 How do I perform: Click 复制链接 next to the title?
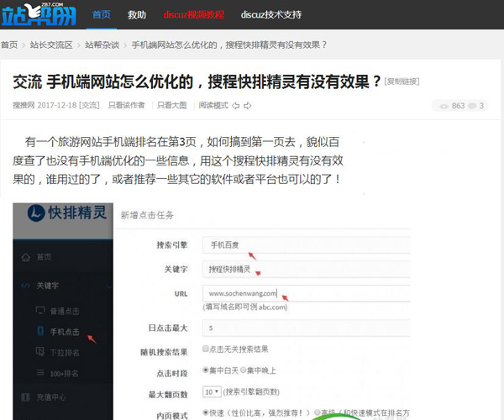pyautogui.click(x=402, y=81)
